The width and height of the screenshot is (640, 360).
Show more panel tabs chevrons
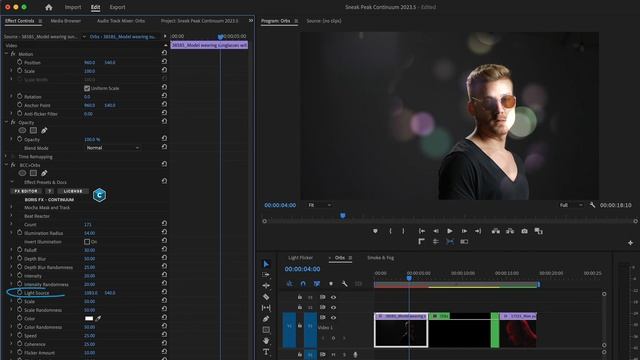point(251,20)
